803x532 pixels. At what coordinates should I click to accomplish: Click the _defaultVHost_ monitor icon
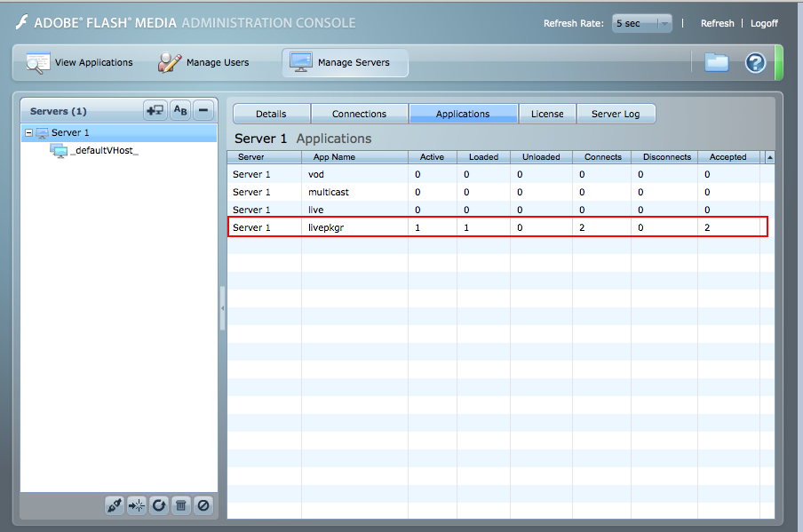tap(59, 150)
